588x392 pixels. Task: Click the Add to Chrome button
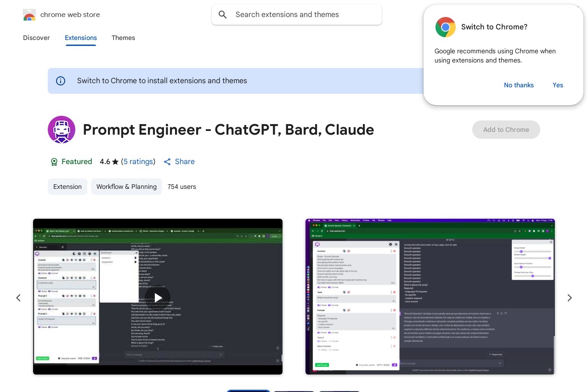click(506, 130)
